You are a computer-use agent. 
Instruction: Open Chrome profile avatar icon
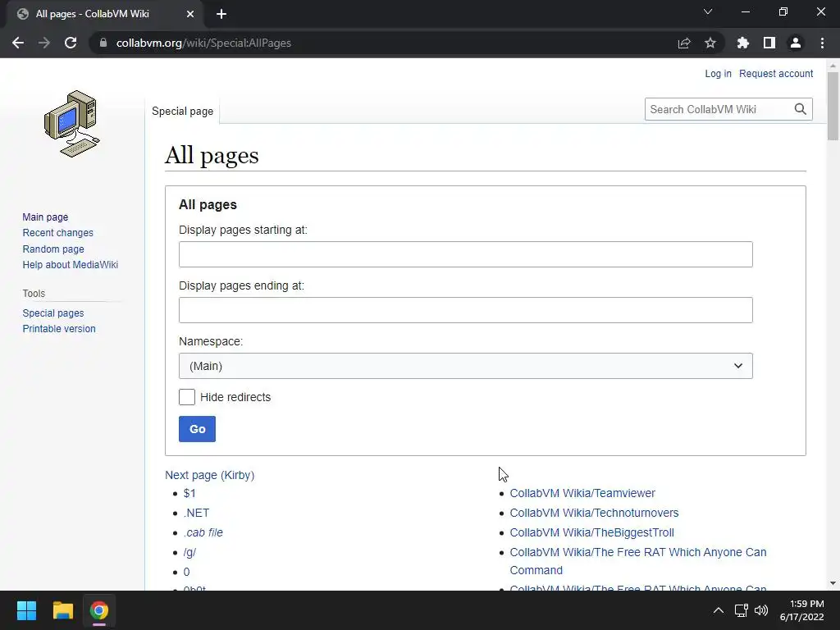pos(795,43)
